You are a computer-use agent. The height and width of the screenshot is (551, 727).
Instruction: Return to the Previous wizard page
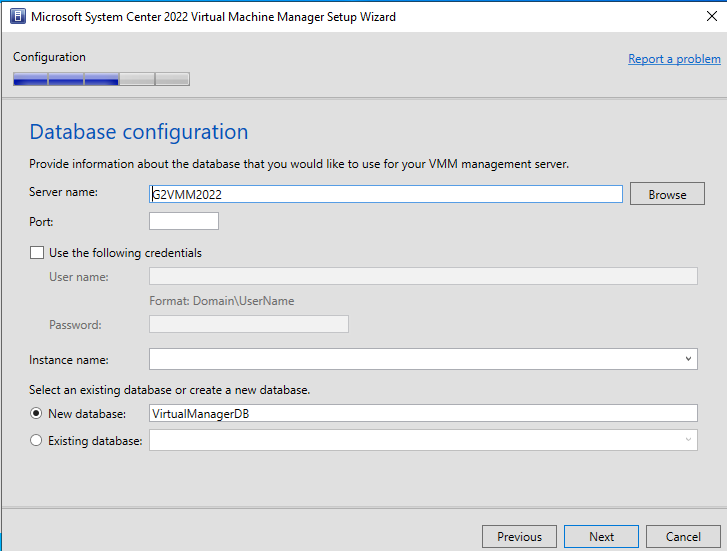pyautogui.click(x=519, y=537)
